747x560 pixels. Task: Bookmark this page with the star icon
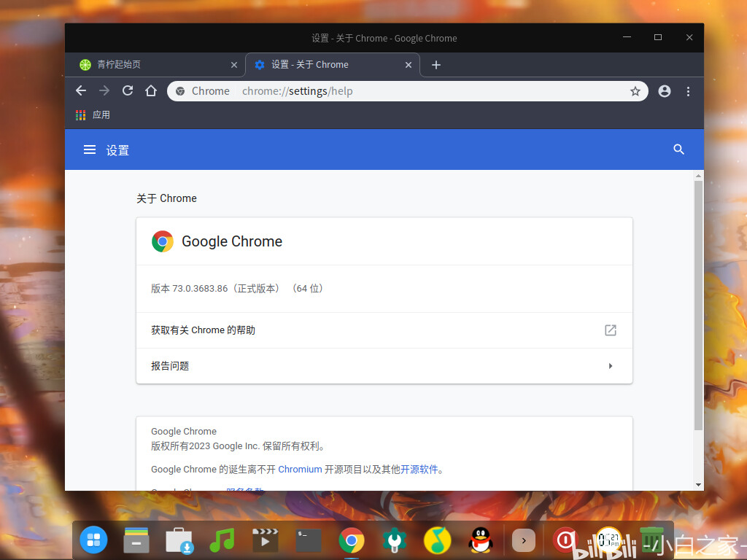635,91
